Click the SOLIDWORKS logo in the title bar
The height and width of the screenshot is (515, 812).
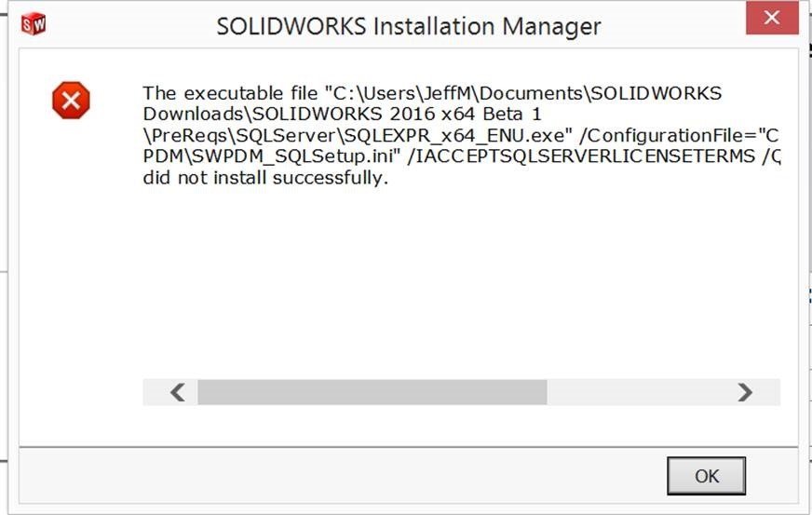coord(33,24)
